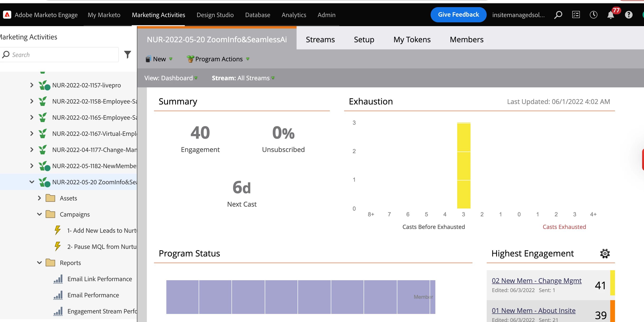The image size is (644, 322).
Task: Expand NUR-2022-02-1157-livepro program
Action: (32, 85)
